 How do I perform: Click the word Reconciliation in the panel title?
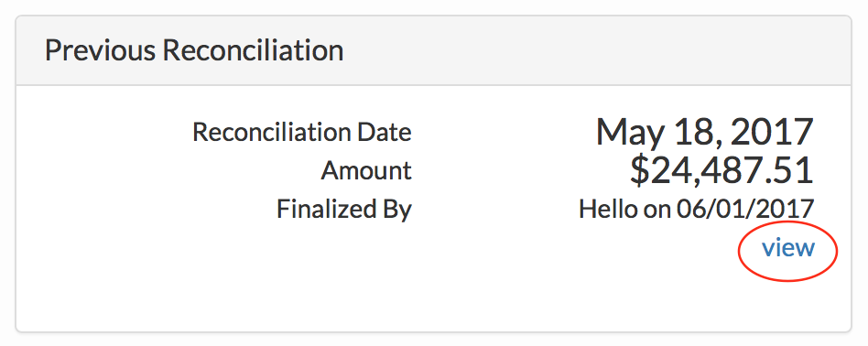click(x=253, y=50)
